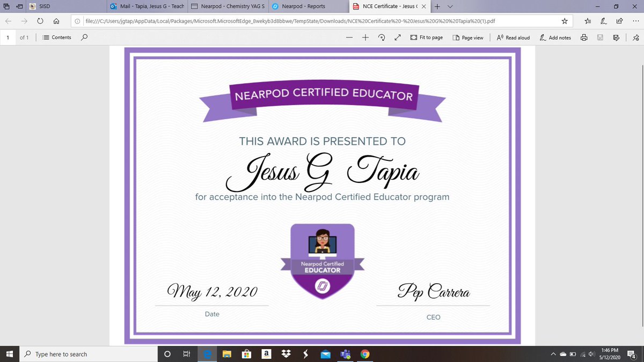Launch Amazon app from taskbar
Viewport: 644px width, 362px height.
(266, 354)
